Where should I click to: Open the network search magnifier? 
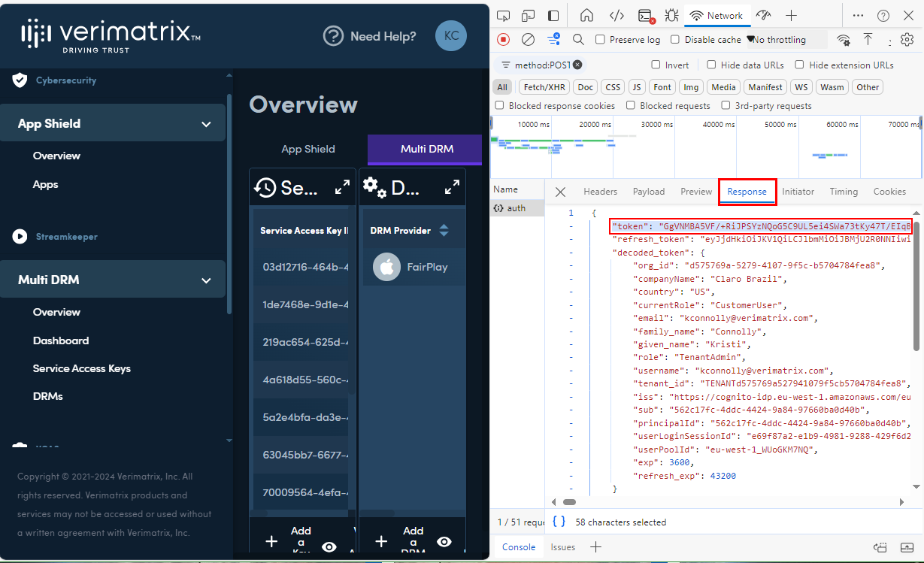(x=578, y=39)
